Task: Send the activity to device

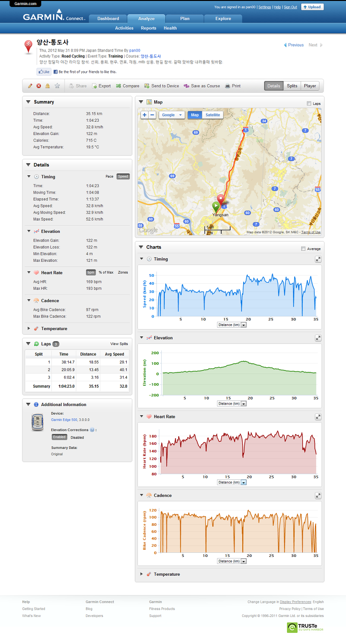Action: pyautogui.click(x=162, y=86)
